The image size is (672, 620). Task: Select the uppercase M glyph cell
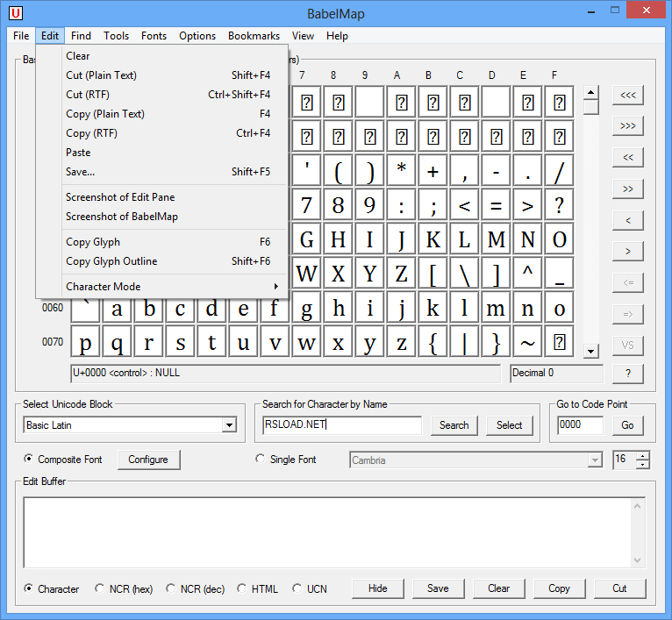(496, 239)
